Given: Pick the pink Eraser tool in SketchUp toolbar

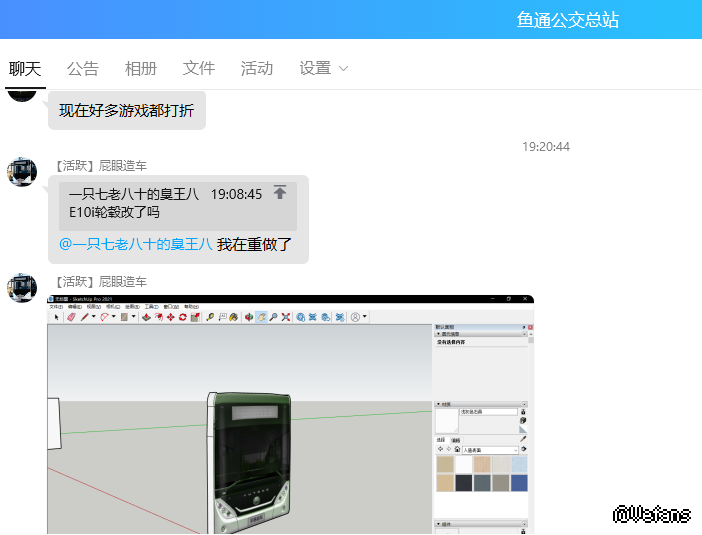Looking at the screenshot, I should point(71,317).
